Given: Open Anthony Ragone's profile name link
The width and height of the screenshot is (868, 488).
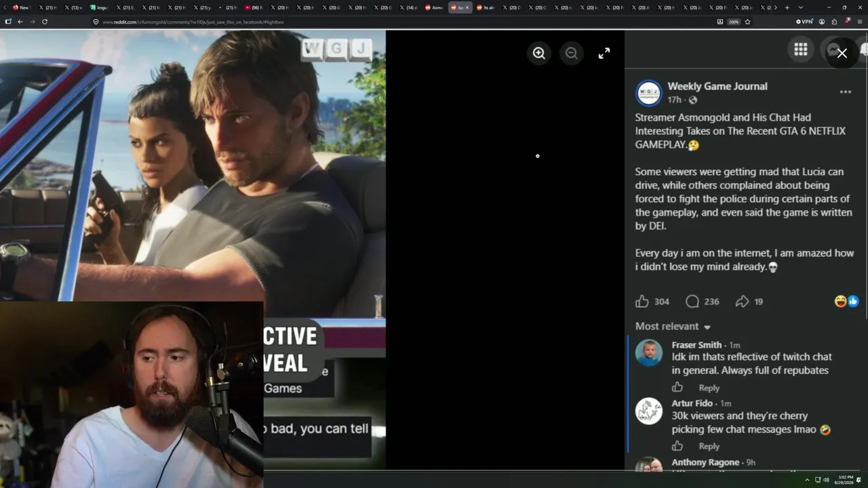Looking at the screenshot, I should (705, 462).
